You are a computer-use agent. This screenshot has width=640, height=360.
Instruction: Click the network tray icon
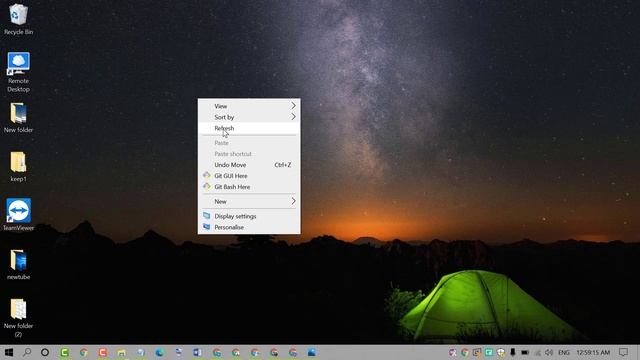(x=538, y=353)
